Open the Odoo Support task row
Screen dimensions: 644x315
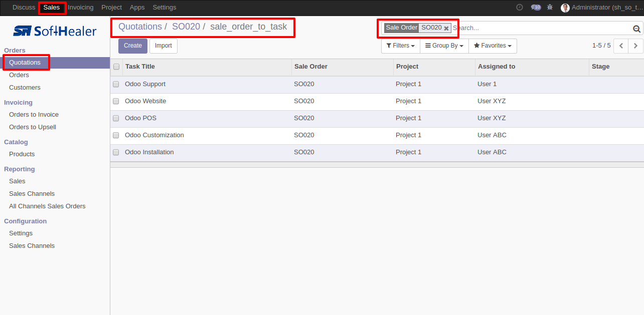pyautogui.click(x=377, y=84)
